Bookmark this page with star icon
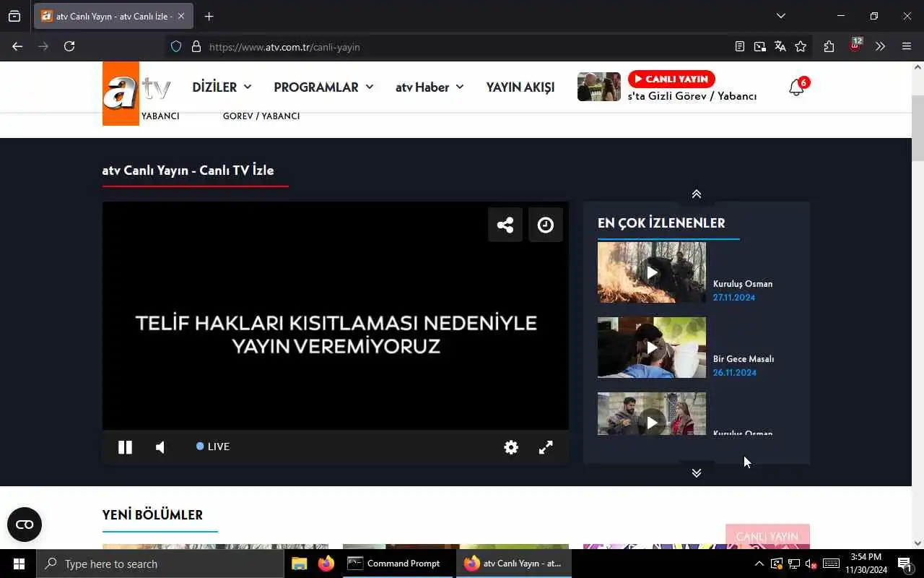 click(801, 46)
